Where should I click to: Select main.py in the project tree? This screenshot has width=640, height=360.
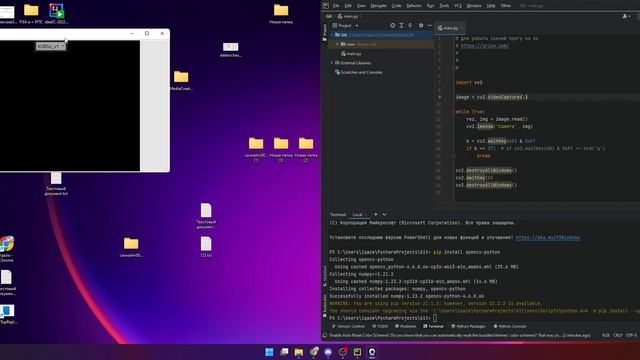coord(351,53)
